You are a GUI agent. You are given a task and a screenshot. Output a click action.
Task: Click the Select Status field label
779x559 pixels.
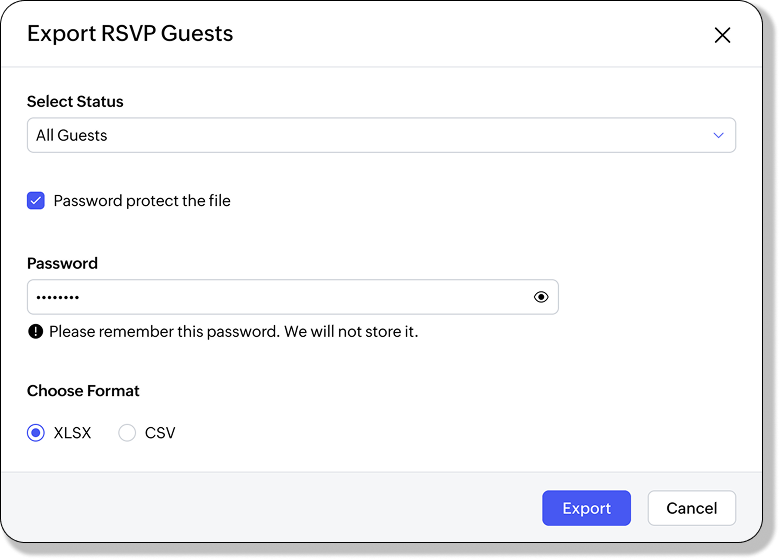click(x=75, y=101)
